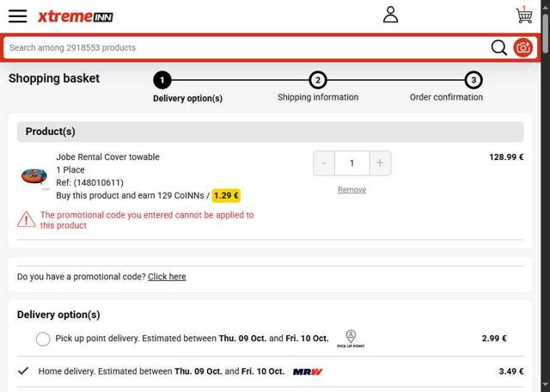Click the yellow 1.29 € CoINNs badge
Screen dimensions: 550x392
(226, 195)
